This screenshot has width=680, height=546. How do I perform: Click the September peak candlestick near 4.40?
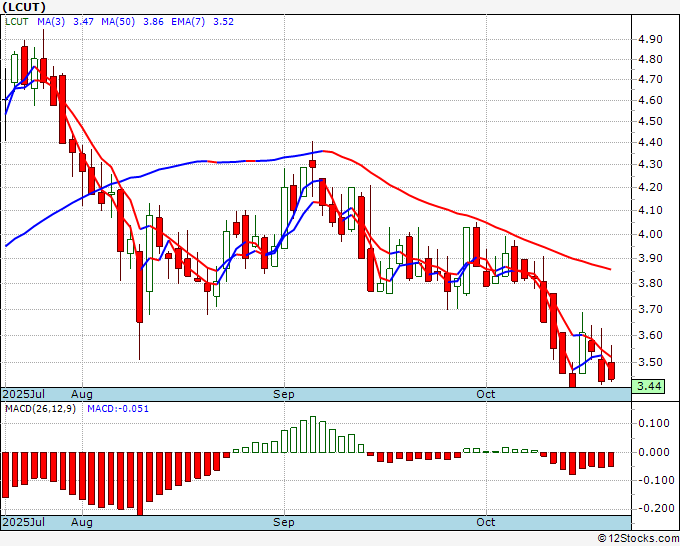[313, 164]
